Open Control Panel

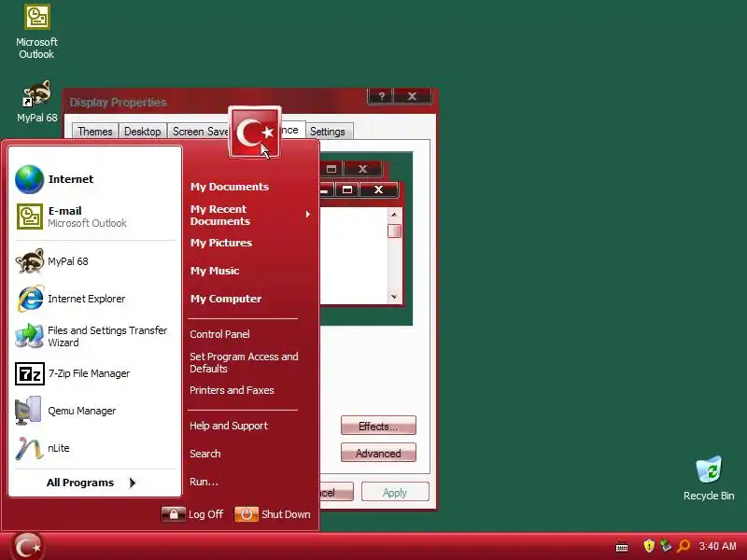pyautogui.click(x=219, y=334)
